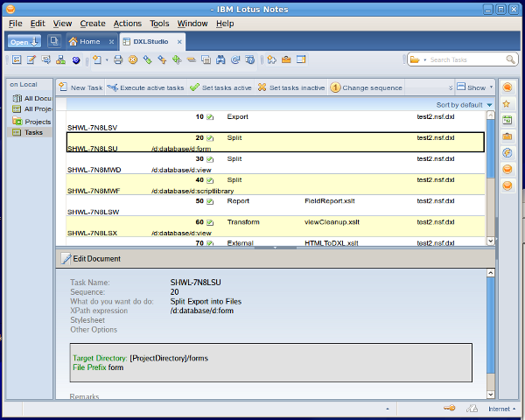Click scroll down arrow of task list
The image size is (525, 420).
[x=491, y=241]
